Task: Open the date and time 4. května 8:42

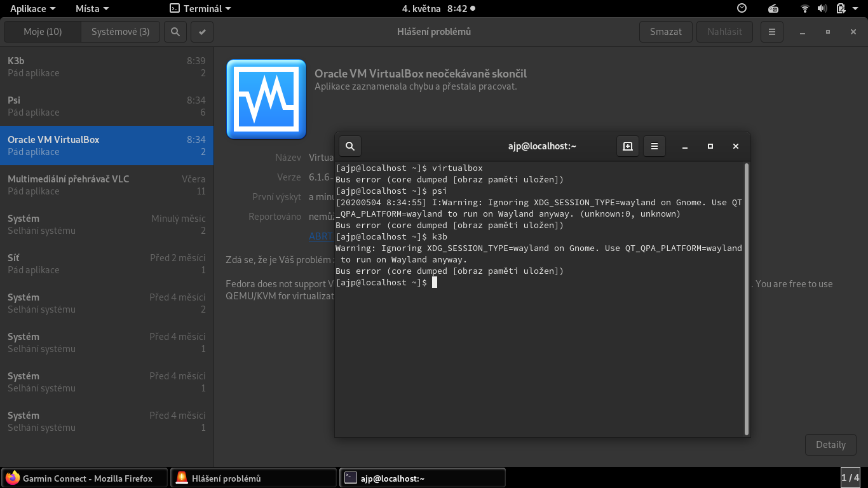Action: (438, 8)
